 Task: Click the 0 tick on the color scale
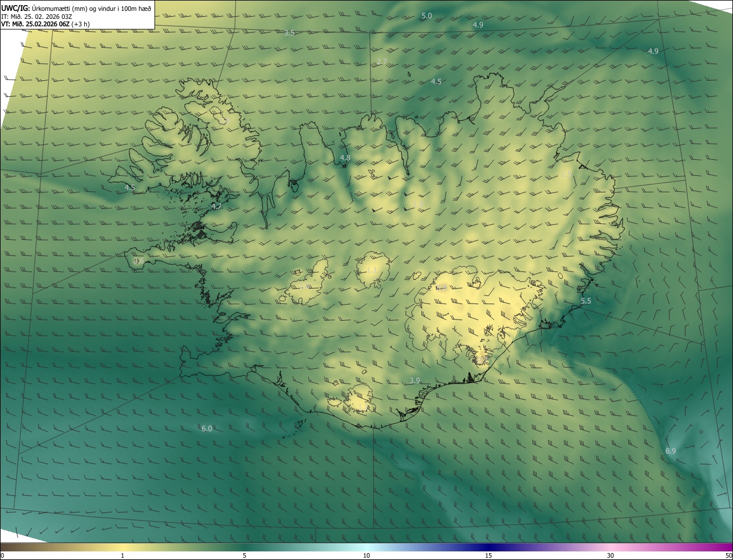pyautogui.click(x=2, y=555)
